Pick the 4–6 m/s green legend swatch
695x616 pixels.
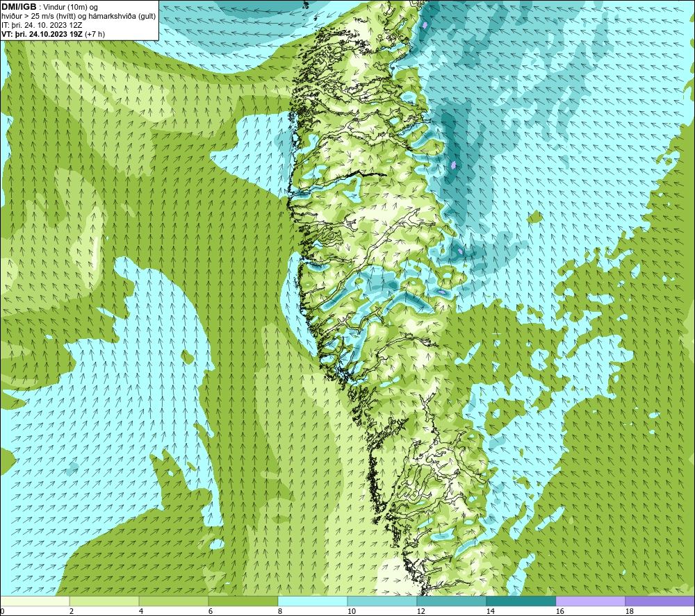click(x=174, y=601)
